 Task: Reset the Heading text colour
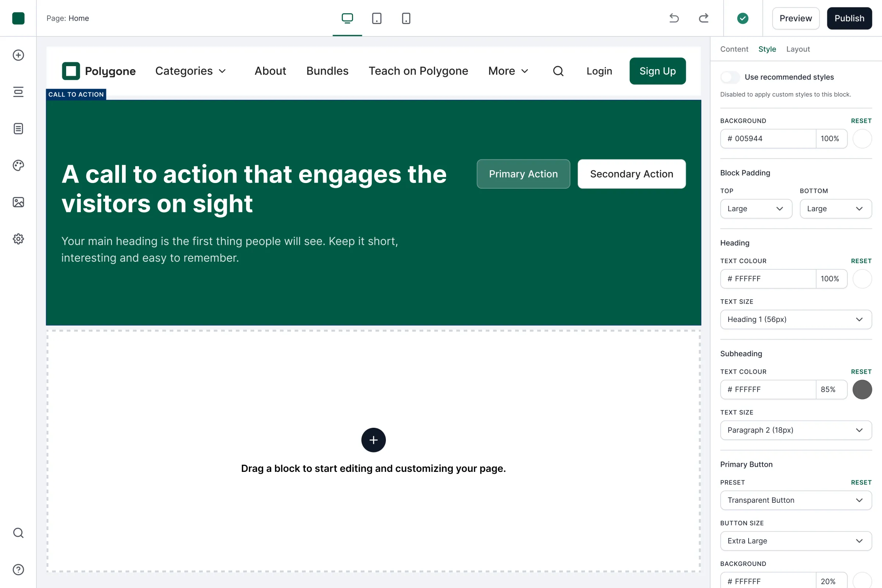pos(861,261)
